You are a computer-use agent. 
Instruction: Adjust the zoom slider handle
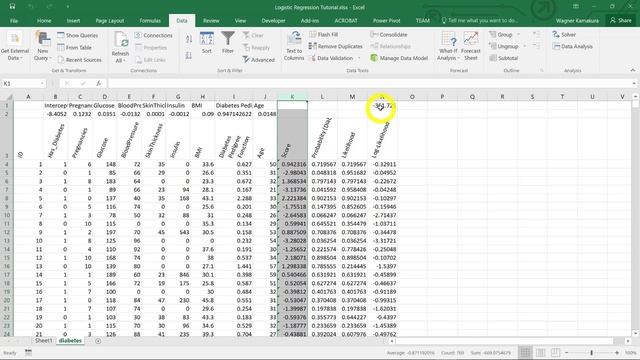coord(591,352)
